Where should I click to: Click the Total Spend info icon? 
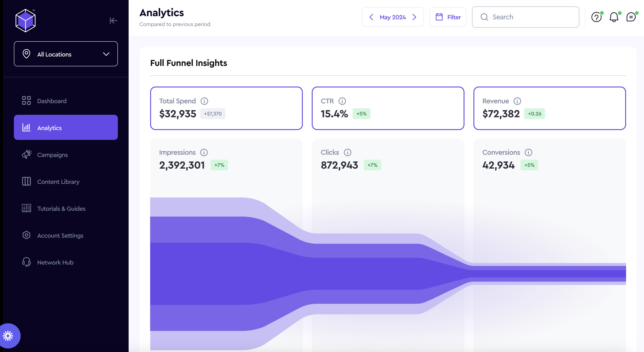204,101
